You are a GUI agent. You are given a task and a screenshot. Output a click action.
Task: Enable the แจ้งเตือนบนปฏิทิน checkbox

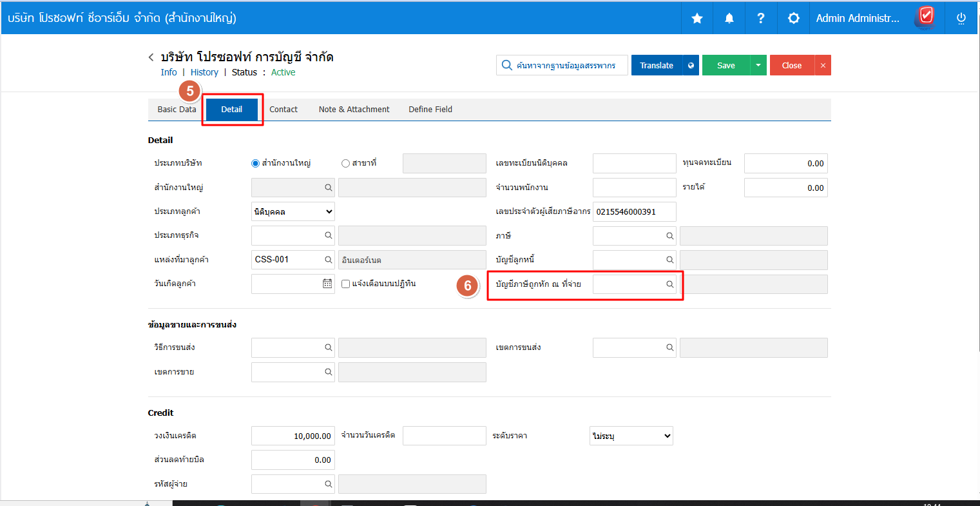[346, 284]
